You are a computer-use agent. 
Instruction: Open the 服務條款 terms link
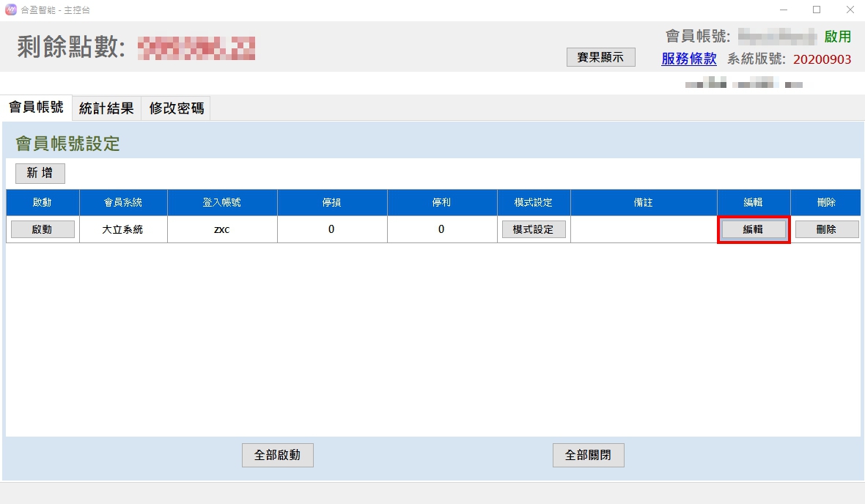pos(688,59)
